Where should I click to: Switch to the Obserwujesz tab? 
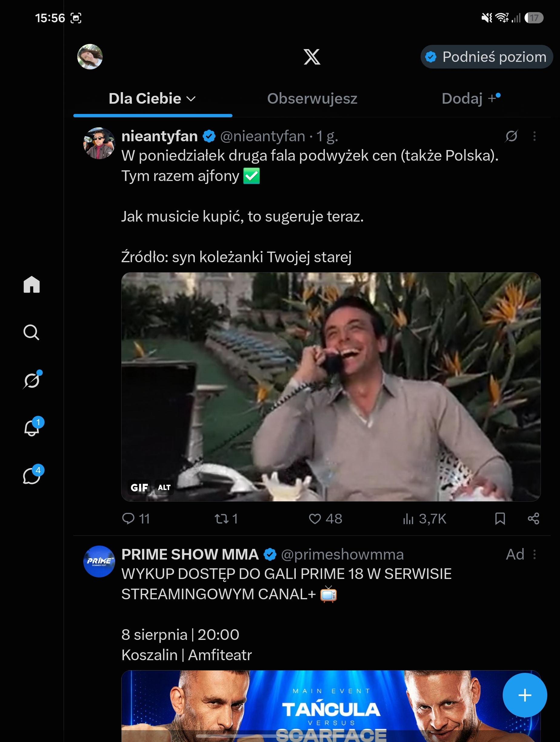point(312,99)
